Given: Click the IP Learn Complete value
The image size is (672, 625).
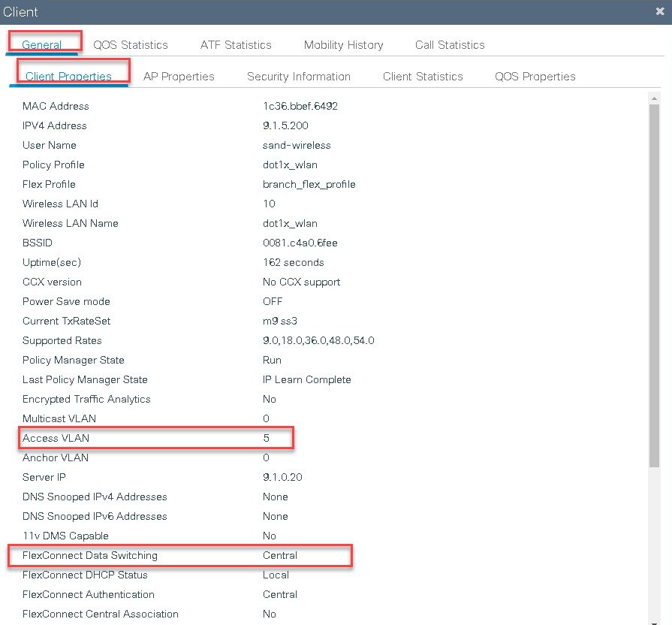Looking at the screenshot, I should [307, 380].
